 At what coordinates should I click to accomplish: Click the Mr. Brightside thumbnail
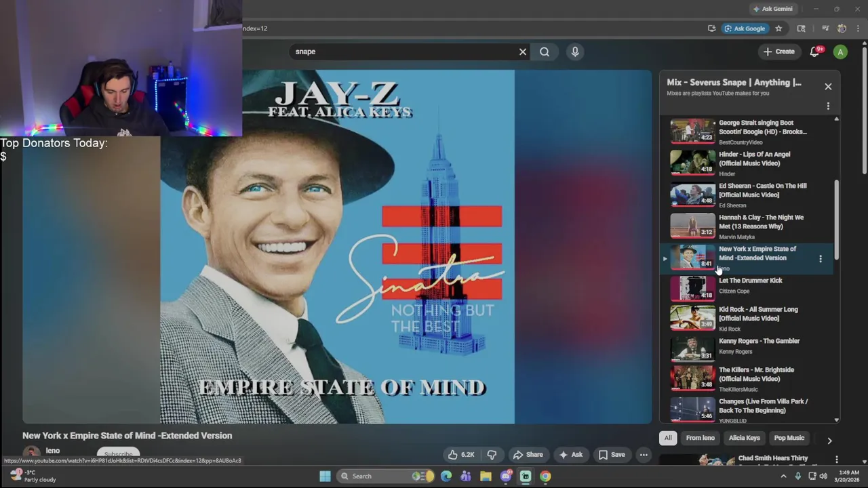692,378
